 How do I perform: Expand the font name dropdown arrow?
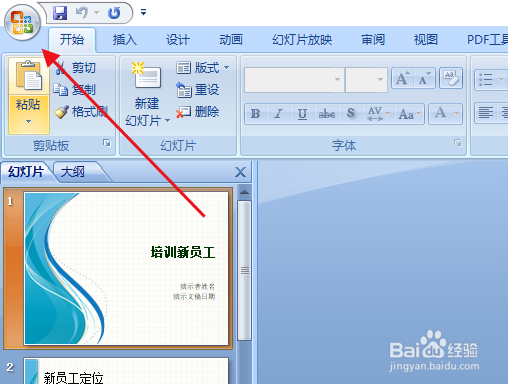pyautogui.click(x=338, y=79)
